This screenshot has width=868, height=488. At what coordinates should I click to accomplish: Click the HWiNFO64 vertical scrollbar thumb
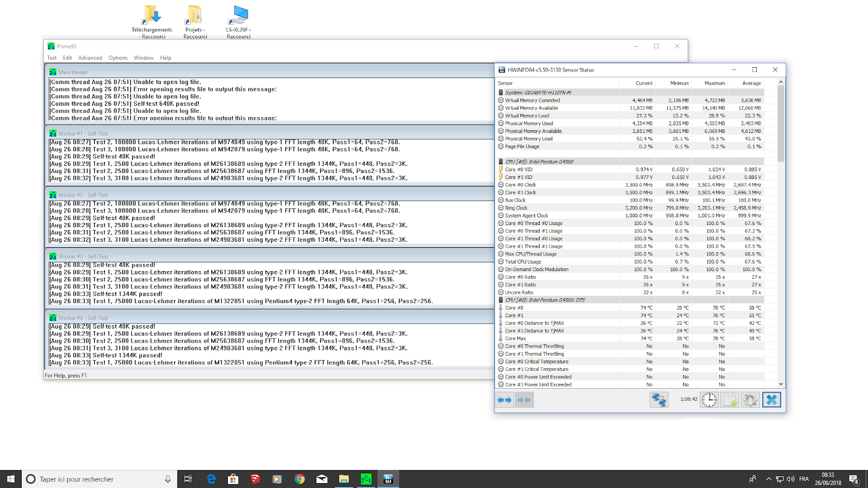click(x=781, y=124)
